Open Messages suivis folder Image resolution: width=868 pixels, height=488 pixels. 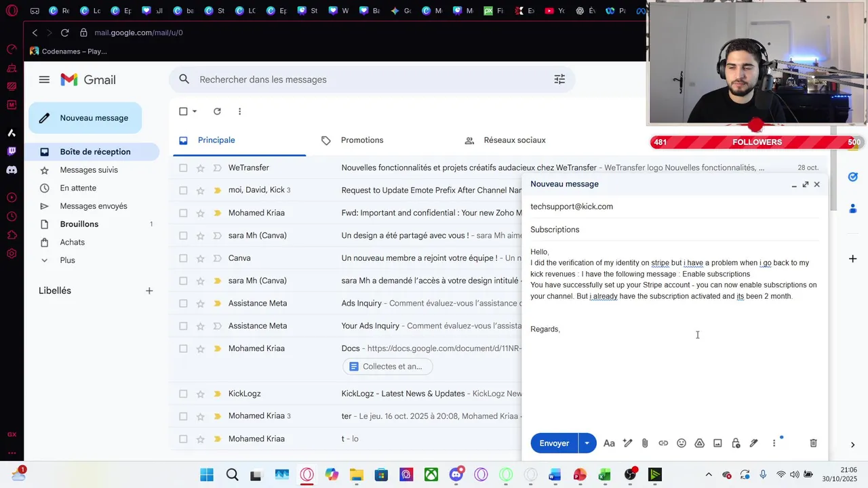(x=94, y=170)
